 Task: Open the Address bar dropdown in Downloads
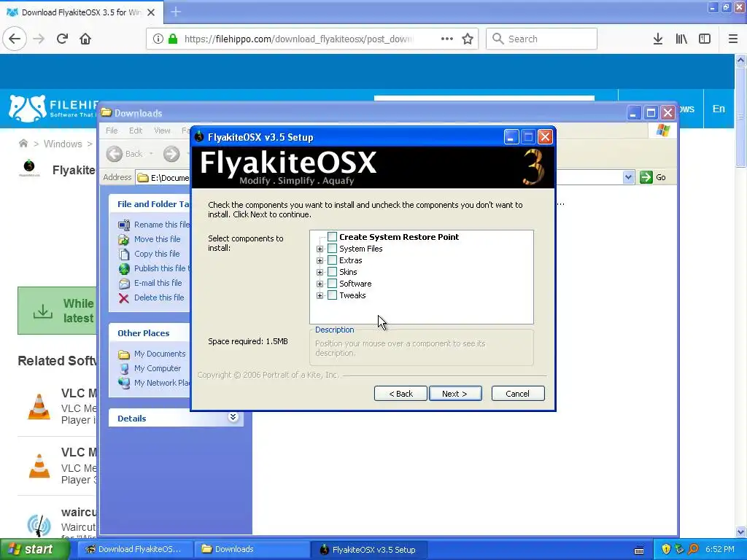pos(628,177)
